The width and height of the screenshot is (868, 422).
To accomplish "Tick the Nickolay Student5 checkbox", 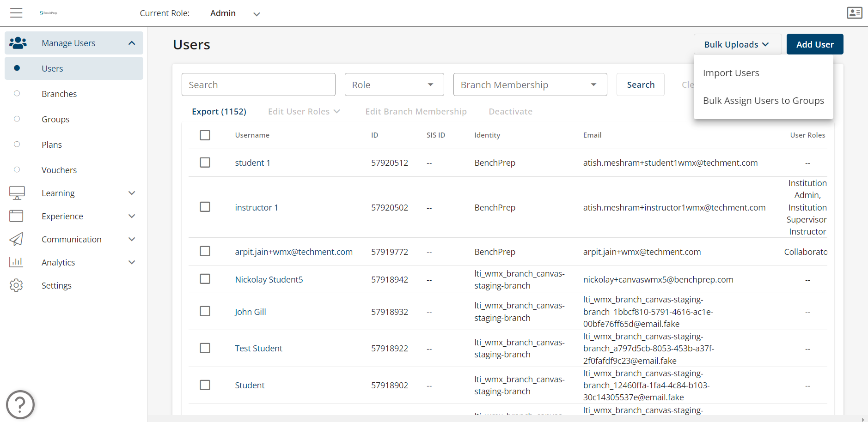I will (205, 279).
